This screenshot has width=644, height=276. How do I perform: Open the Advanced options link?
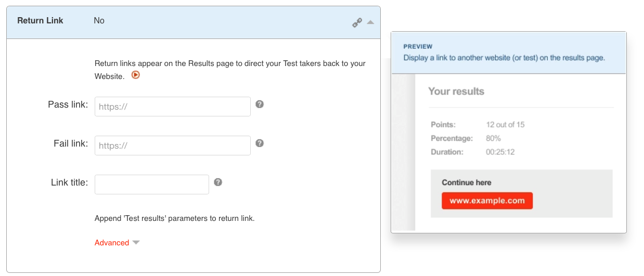pyautogui.click(x=112, y=243)
